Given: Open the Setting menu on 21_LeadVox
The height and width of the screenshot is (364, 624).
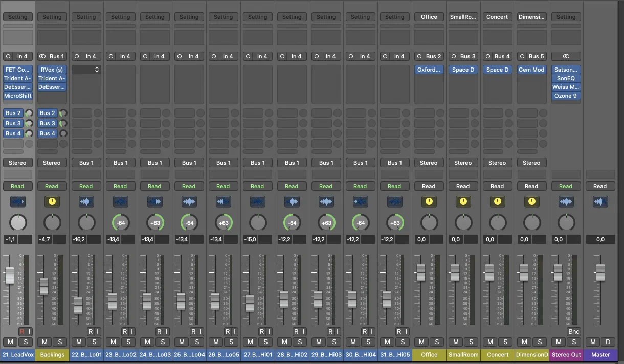Looking at the screenshot, I should click(x=18, y=17).
